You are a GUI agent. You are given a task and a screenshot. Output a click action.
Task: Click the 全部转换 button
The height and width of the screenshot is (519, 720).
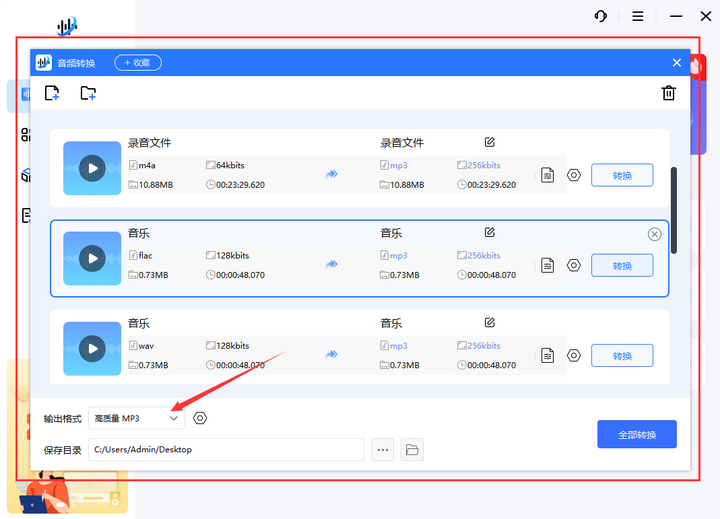637,434
